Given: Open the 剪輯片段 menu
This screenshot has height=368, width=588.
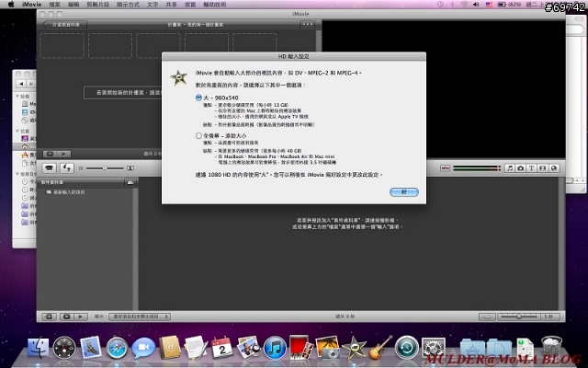Looking at the screenshot, I should tap(98, 5).
